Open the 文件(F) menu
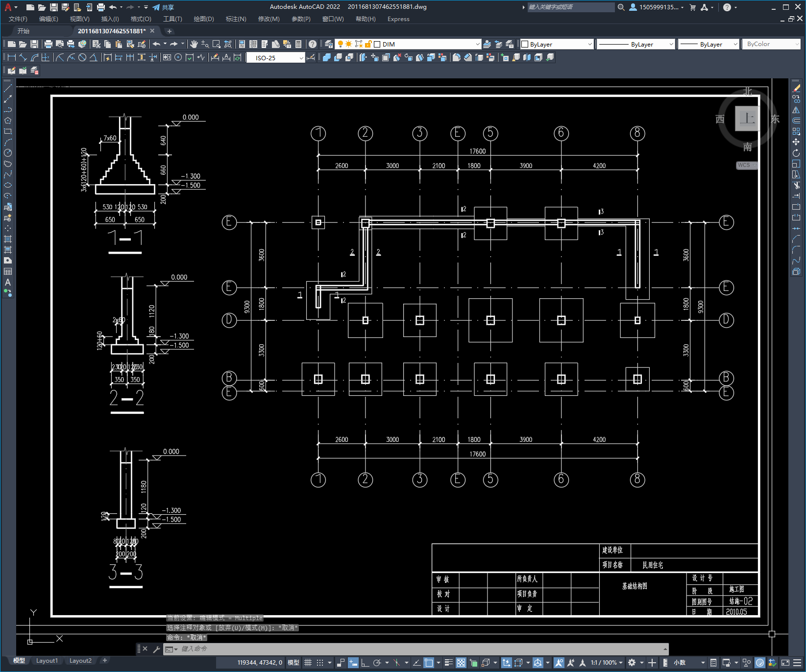 [x=18, y=19]
